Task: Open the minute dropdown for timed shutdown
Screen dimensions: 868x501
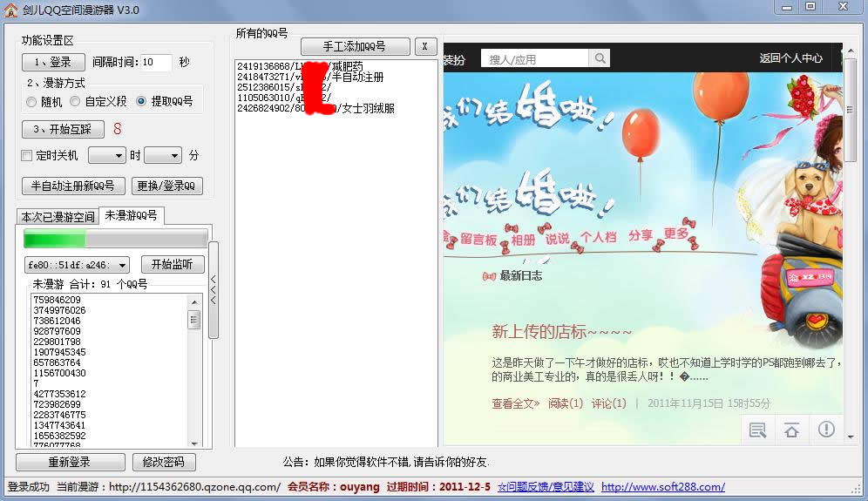Action: (x=163, y=156)
